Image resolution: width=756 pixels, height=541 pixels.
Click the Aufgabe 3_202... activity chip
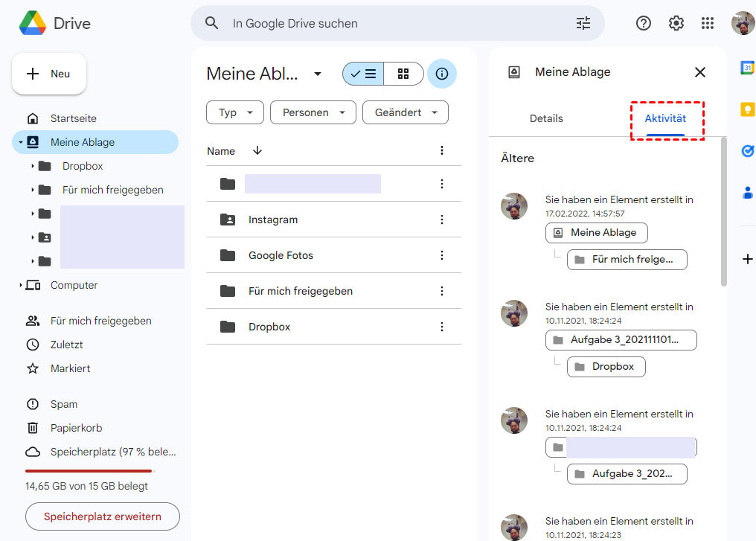click(627, 474)
